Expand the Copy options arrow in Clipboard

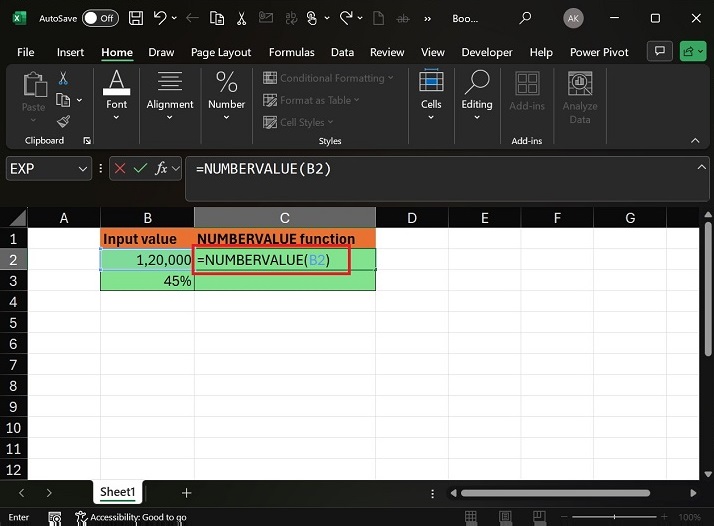click(80, 100)
